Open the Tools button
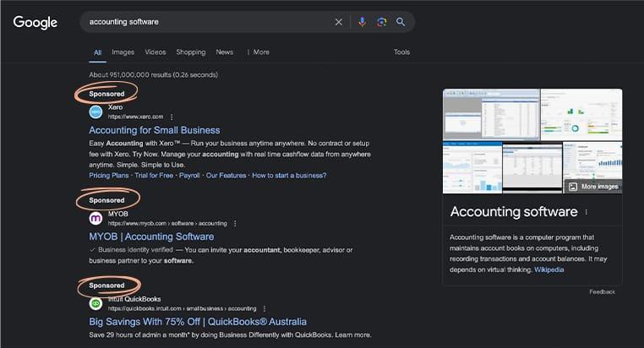 point(401,52)
